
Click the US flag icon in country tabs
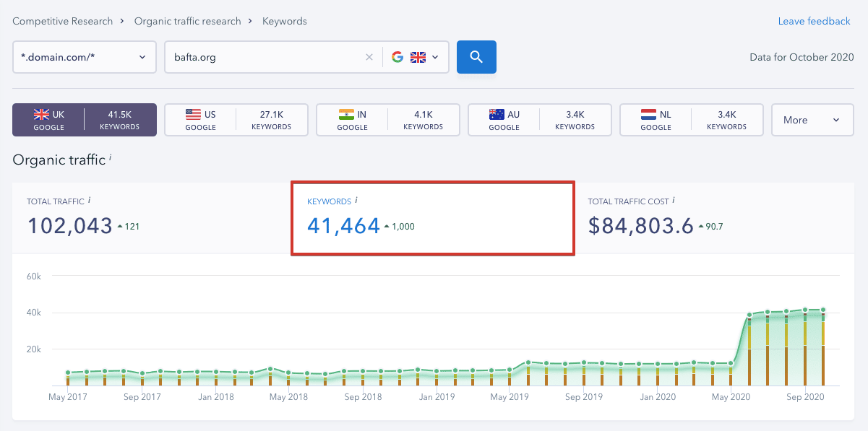[x=193, y=114]
